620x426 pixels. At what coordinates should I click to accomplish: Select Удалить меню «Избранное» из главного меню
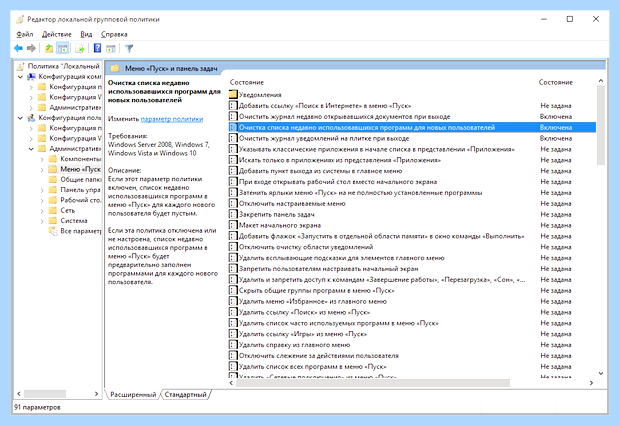click(313, 301)
